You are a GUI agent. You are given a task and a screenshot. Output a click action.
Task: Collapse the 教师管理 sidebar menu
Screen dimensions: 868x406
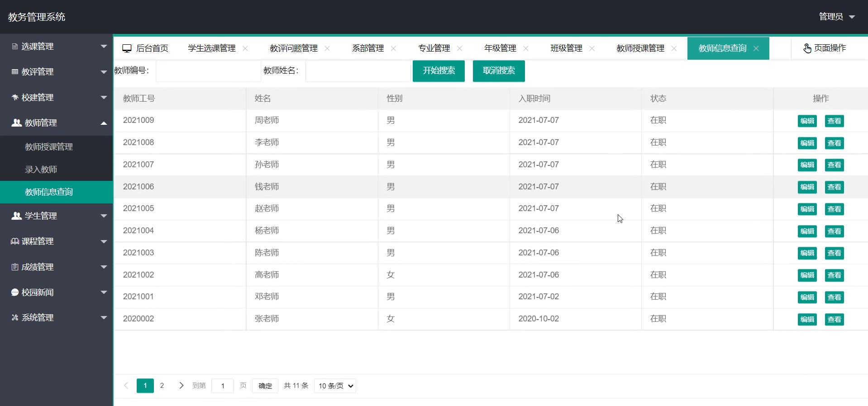57,123
